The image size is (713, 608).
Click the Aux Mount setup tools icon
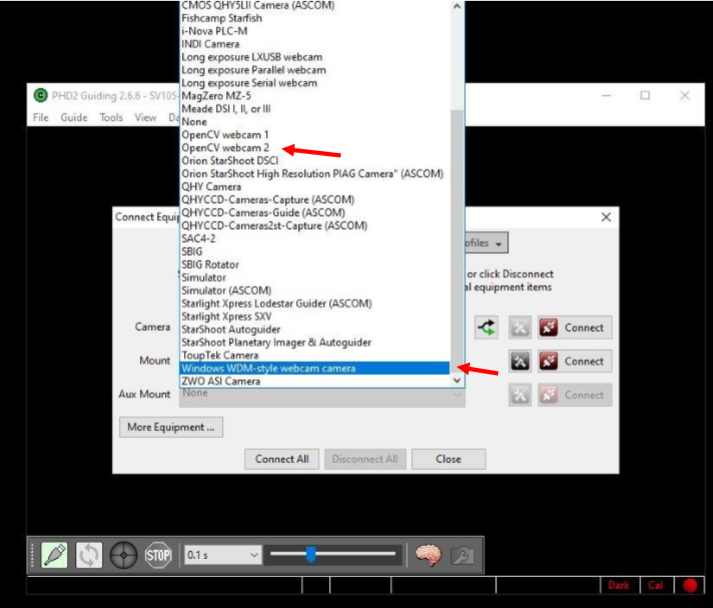[x=520, y=395]
